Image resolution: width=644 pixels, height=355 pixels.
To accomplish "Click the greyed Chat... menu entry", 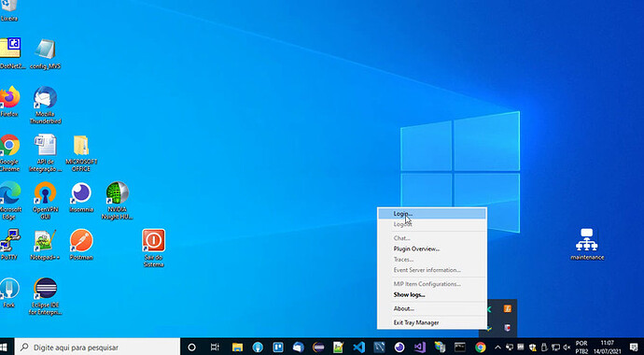I will point(431,238).
